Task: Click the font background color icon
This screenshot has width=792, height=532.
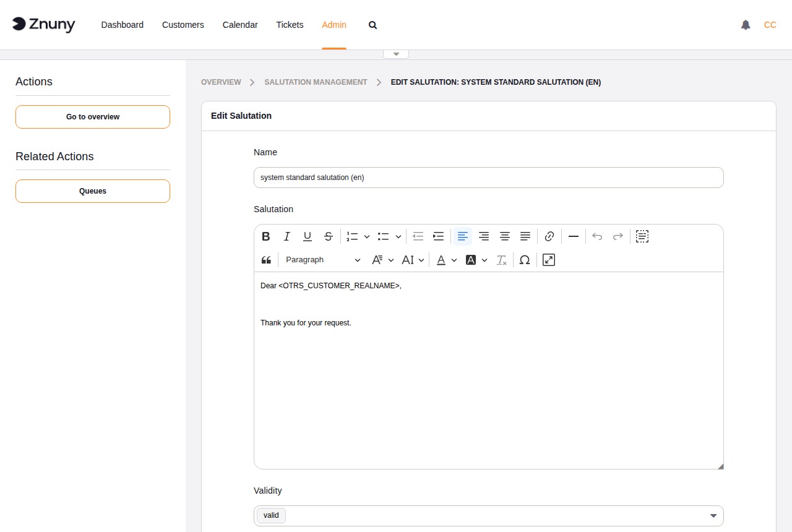Action: coord(471,260)
